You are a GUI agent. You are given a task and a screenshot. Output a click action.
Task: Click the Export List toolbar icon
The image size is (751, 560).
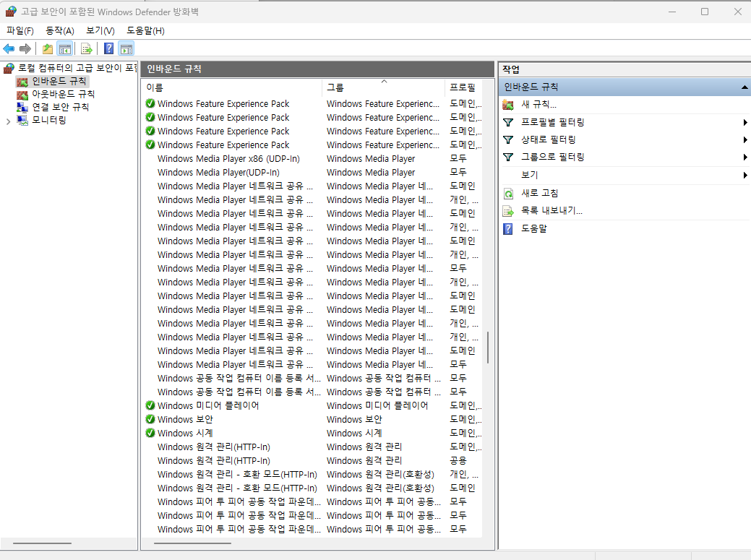pos(87,49)
